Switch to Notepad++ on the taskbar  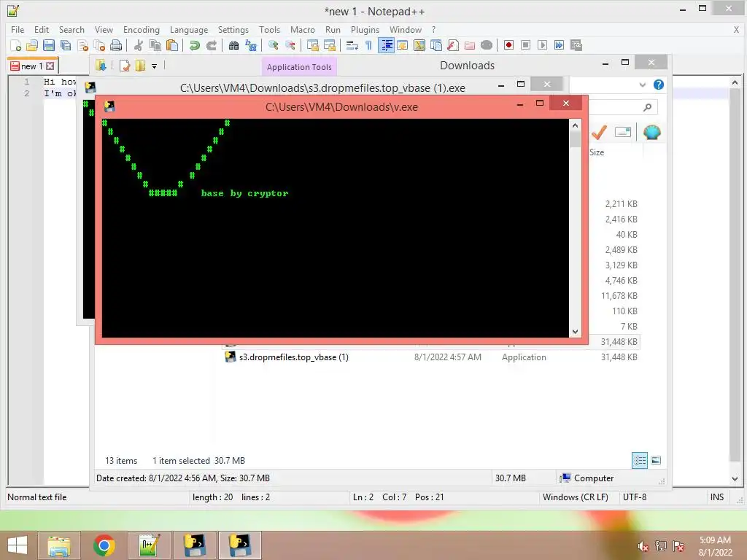click(x=149, y=545)
